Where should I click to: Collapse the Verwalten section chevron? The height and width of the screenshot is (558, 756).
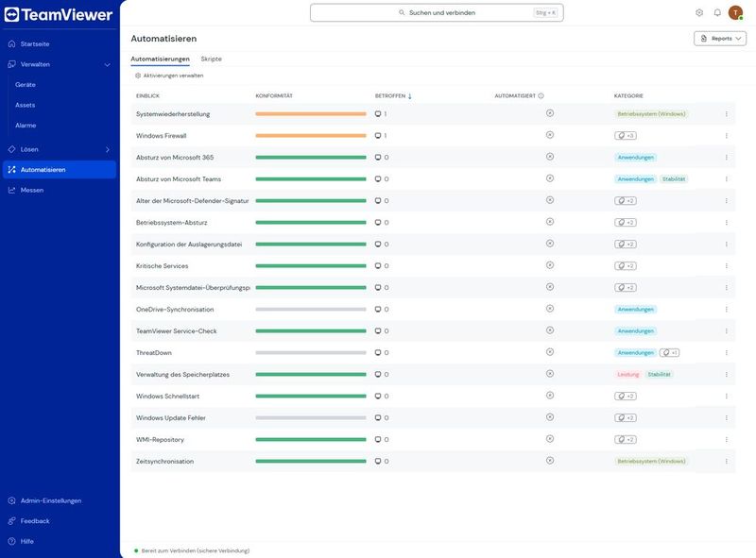[107, 64]
